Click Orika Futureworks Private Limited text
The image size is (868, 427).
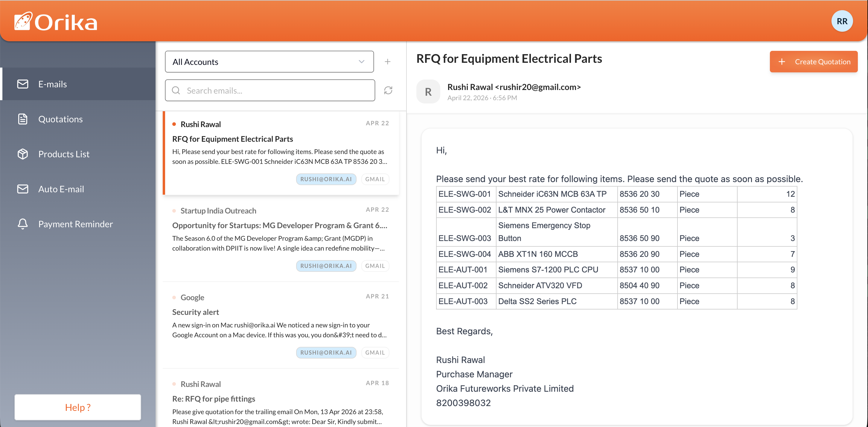click(505, 388)
